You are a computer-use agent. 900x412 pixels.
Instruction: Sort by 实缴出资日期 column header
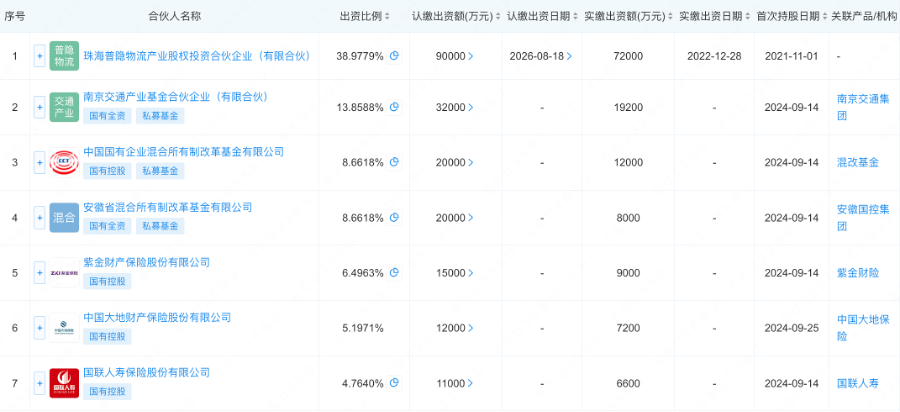[x=715, y=16]
